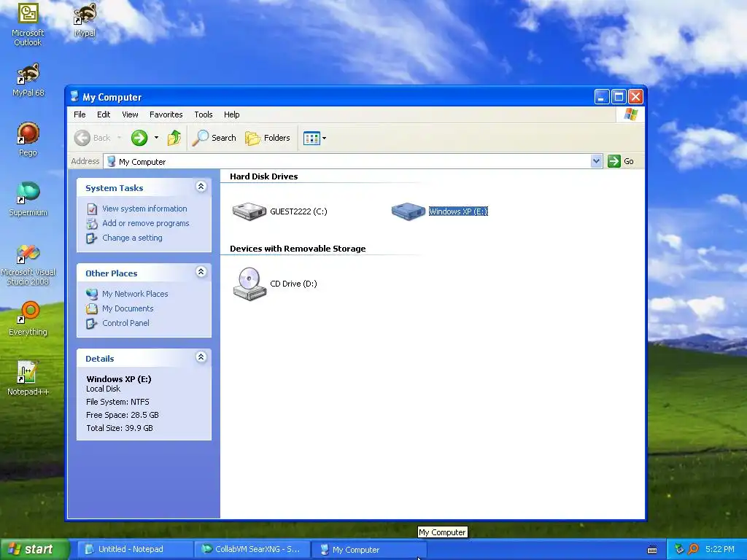Viewport: 747px width, 560px height.
Task: Click the Safely Remove Hardware tray icon
Action: coord(679,550)
